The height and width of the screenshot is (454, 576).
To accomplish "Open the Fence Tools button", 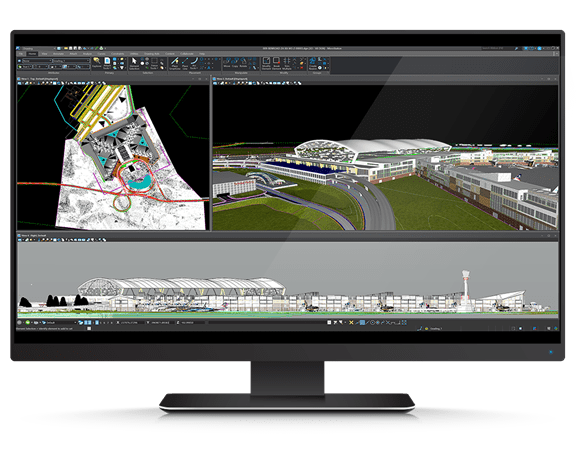I will pos(154,63).
